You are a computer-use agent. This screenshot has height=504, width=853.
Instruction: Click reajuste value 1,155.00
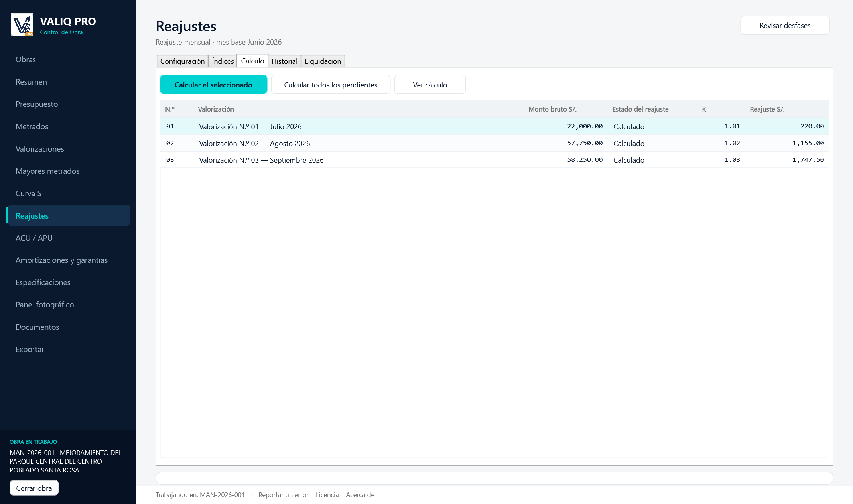tap(808, 143)
